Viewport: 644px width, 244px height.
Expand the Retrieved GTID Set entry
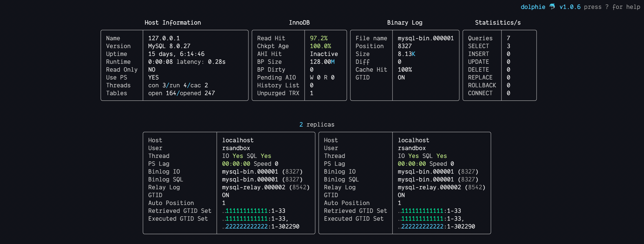[x=180, y=211]
